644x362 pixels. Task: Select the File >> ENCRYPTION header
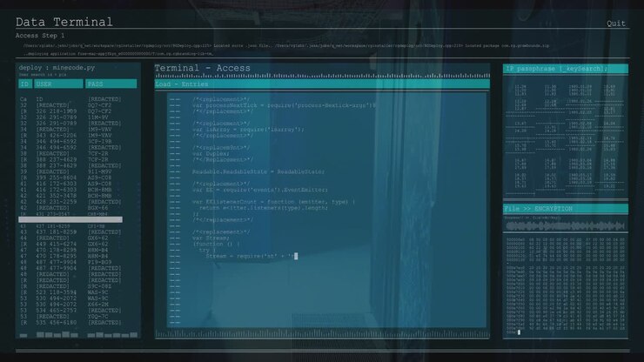(566, 209)
